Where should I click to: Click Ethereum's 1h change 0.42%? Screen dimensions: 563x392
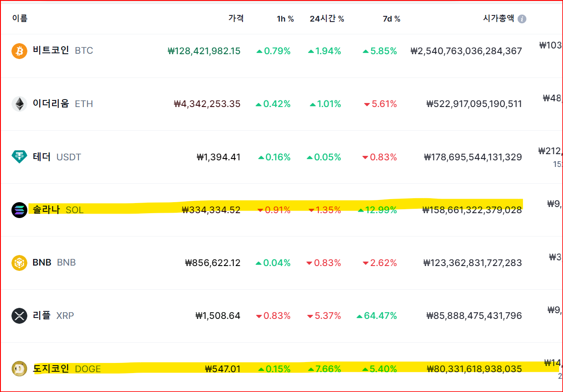point(273,104)
